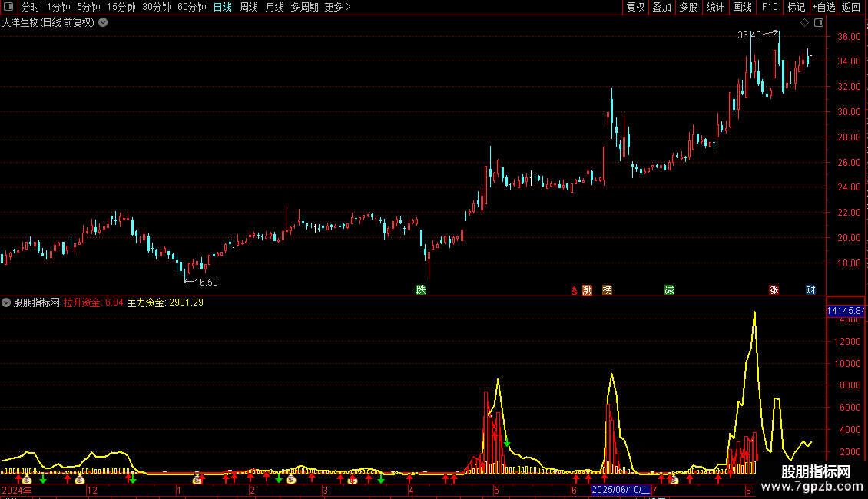The height and width of the screenshot is (499, 868).
Task: Click the 复权 adjustment button
Action: [x=635, y=7]
